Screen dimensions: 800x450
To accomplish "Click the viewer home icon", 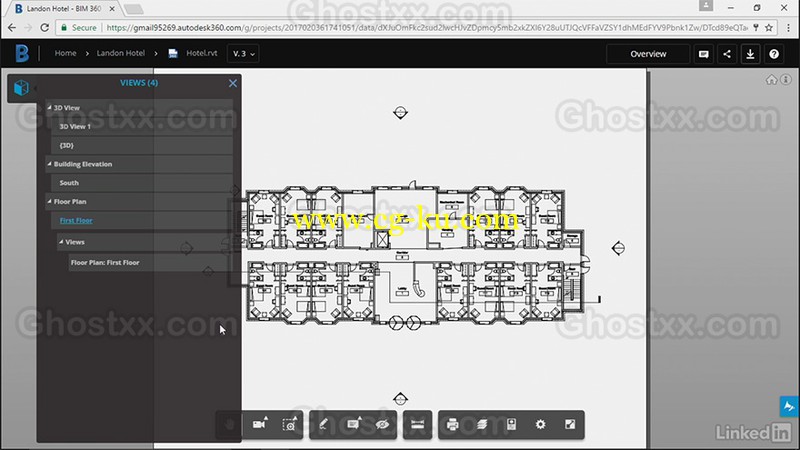I will 771,80.
